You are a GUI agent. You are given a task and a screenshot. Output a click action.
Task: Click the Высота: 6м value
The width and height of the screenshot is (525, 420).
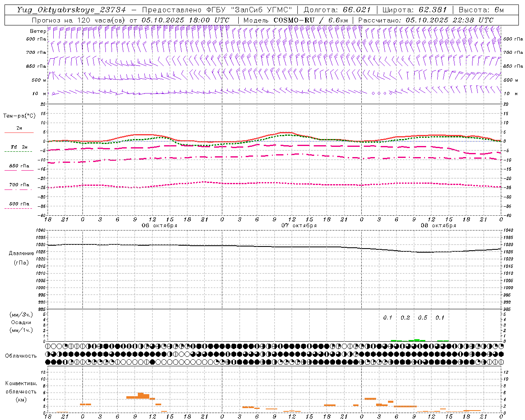click(481, 10)
